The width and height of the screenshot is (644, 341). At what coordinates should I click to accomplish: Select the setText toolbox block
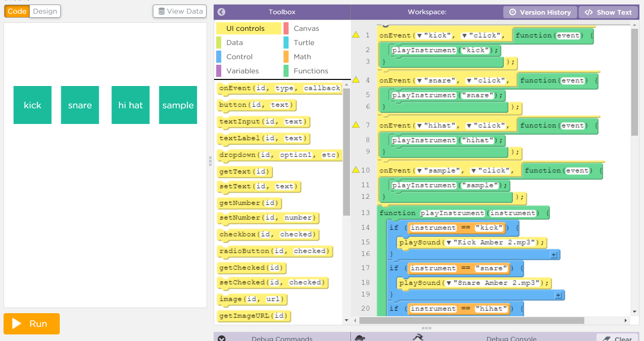[x=259, y=187]
